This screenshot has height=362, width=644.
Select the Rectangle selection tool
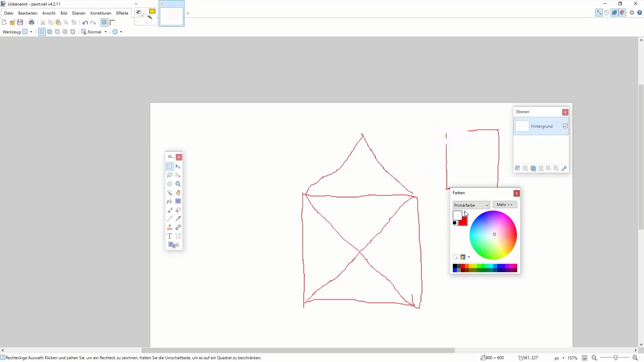[x=170, y=166]
